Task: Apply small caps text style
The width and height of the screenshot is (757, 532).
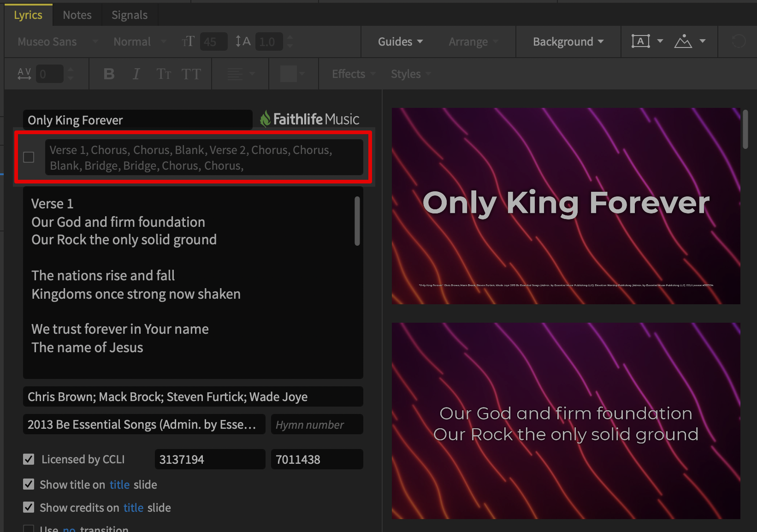Action: click(164, 74)
